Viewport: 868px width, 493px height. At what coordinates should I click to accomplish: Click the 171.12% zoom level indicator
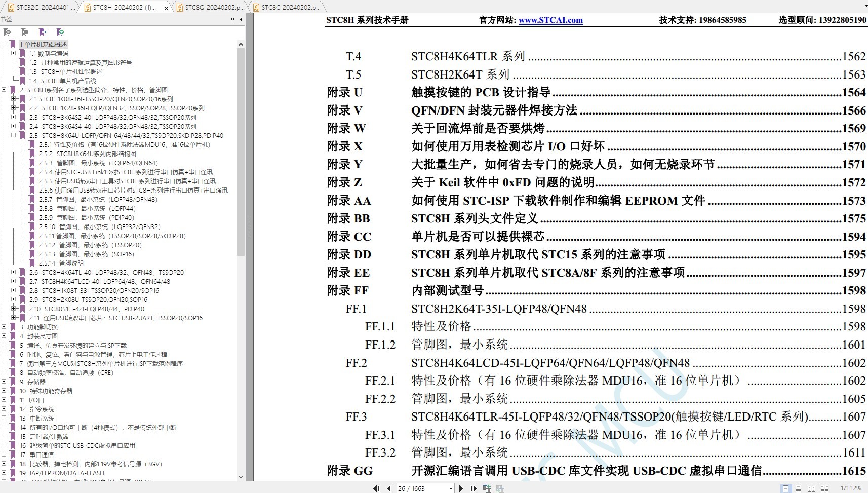[x=851, y=488]
